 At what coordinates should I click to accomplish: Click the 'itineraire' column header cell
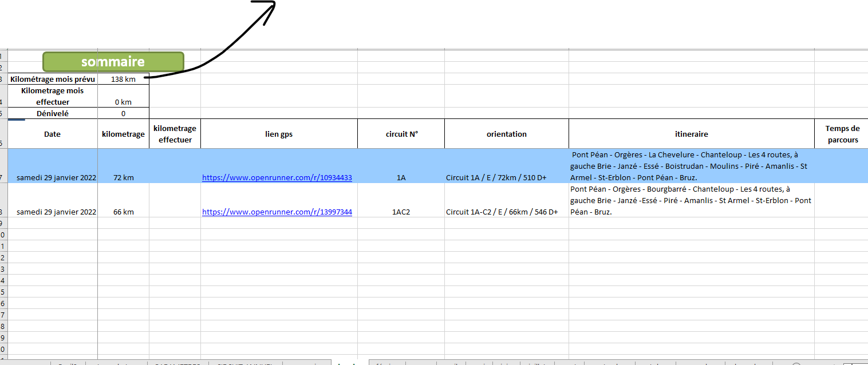coord(691,134)
